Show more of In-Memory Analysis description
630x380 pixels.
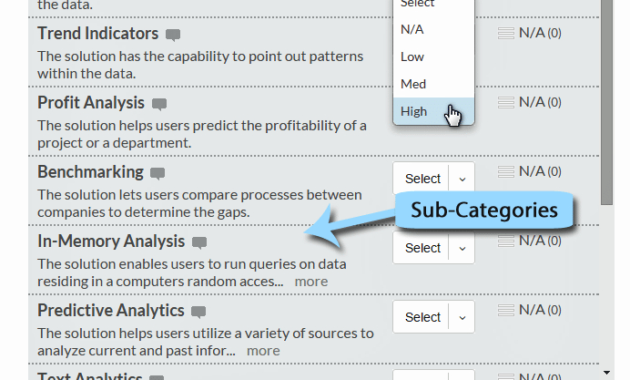click(x=311, y=282)
